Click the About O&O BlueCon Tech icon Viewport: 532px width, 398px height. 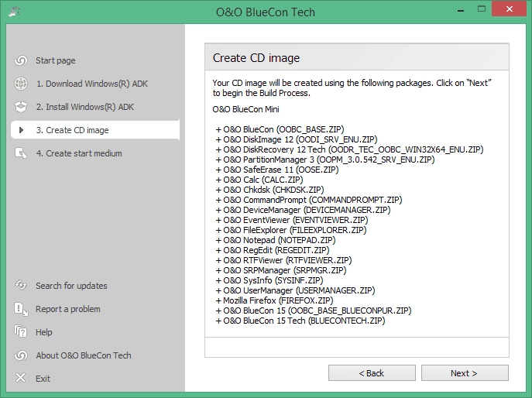point(21,355)
